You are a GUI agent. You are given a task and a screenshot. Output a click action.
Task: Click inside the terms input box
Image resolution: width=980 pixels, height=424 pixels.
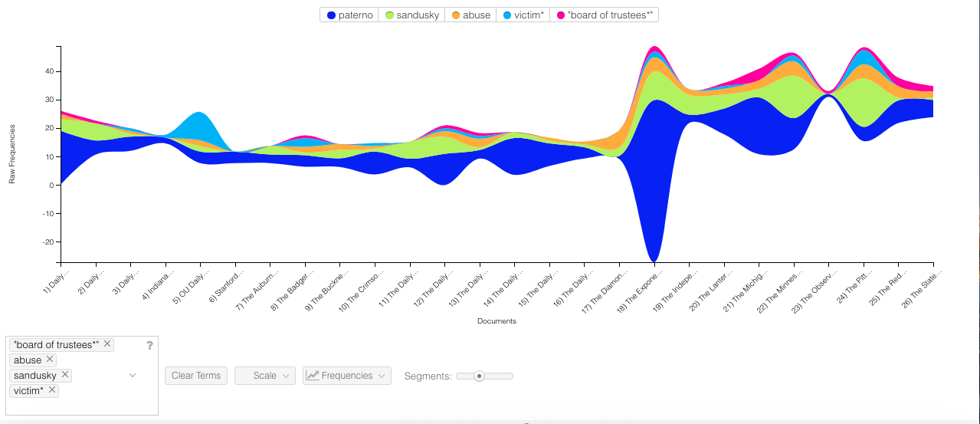click(84, 404)
